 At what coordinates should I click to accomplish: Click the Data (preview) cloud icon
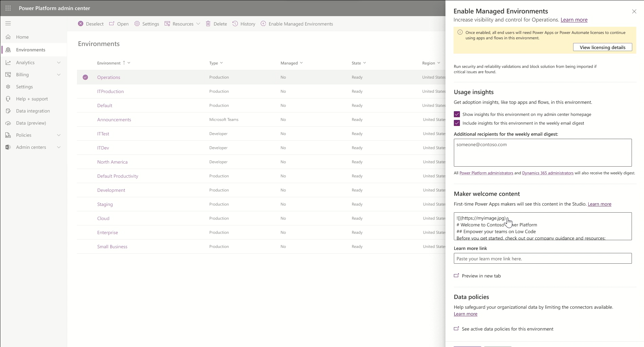[x=8, y=123]
